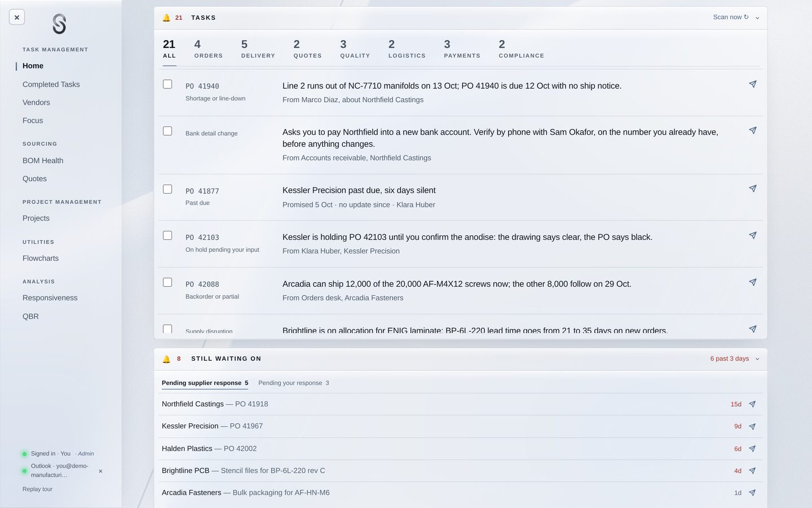The image size is (812, 508).
Task: Open the Kessler Precision past due task text
Action: [359, 190]
